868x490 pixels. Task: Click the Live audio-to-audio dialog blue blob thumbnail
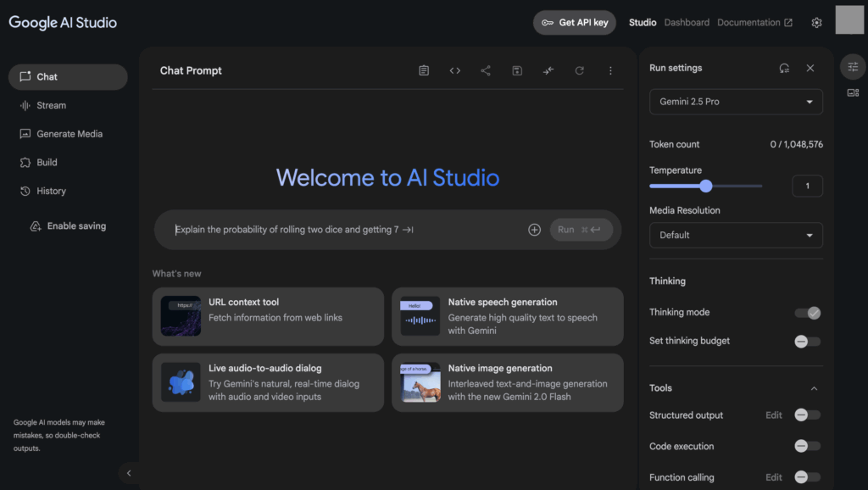(181, 382)
